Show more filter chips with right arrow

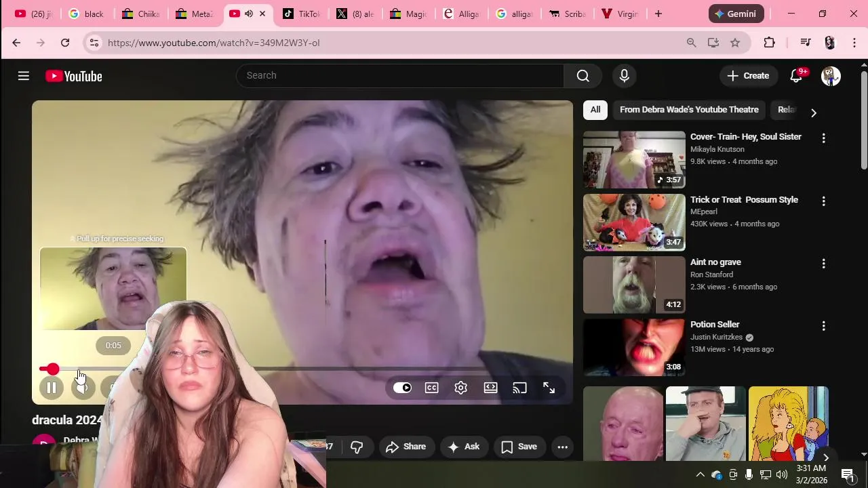(x=813, y=113)
